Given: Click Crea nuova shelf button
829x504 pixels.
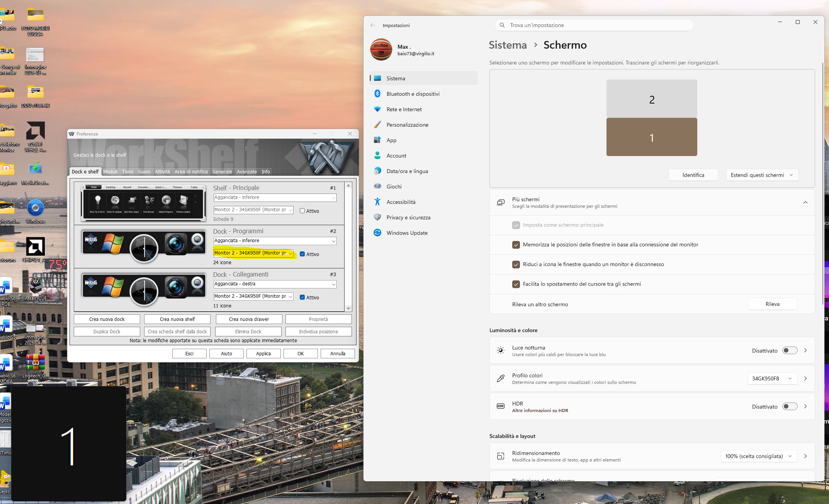Looking at the screenshot, I should (x=177, y=319).
